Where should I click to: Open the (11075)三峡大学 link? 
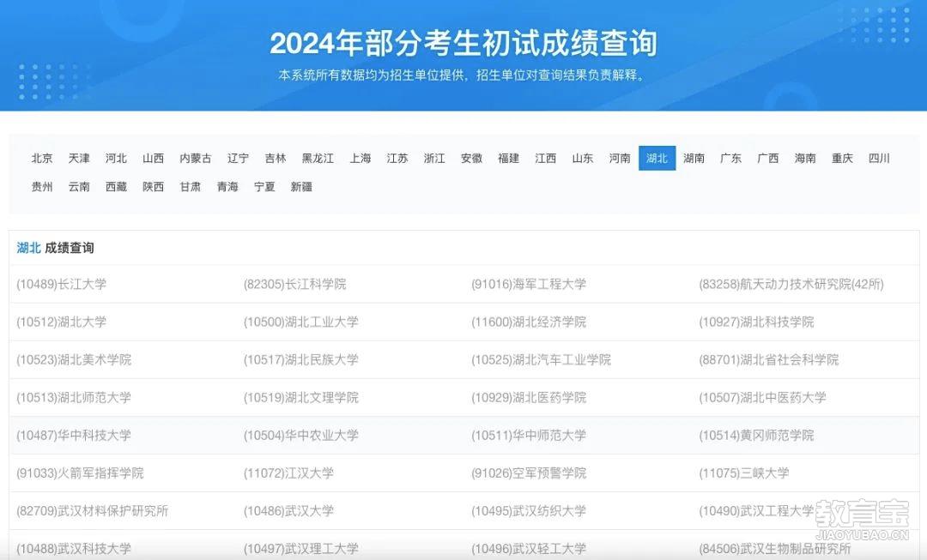[743, 473]
